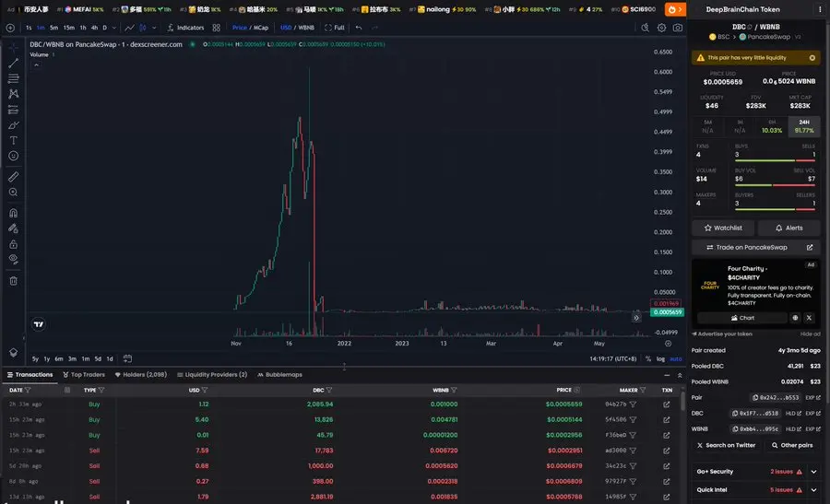
Task: Switch chart to line style
Action: point(129,28)
